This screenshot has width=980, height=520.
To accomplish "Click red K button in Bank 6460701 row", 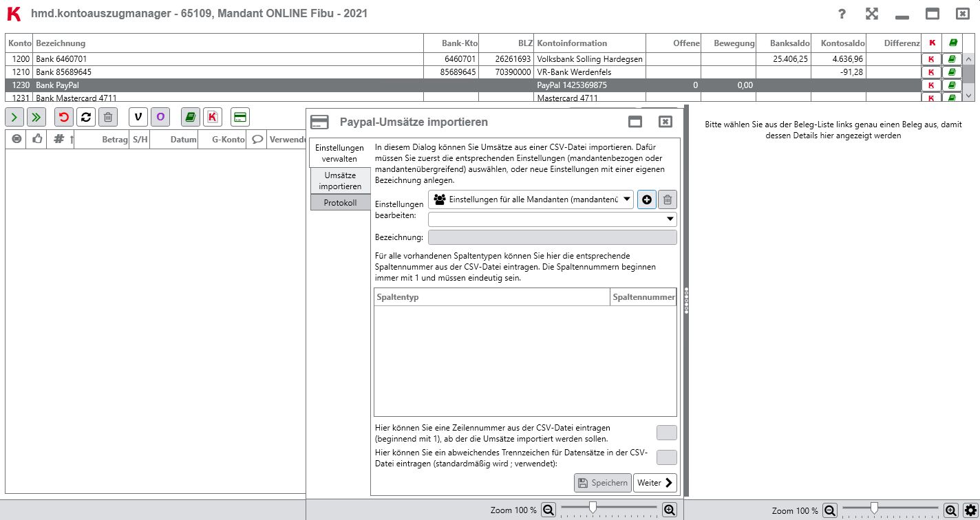I will tap(931, 59).
